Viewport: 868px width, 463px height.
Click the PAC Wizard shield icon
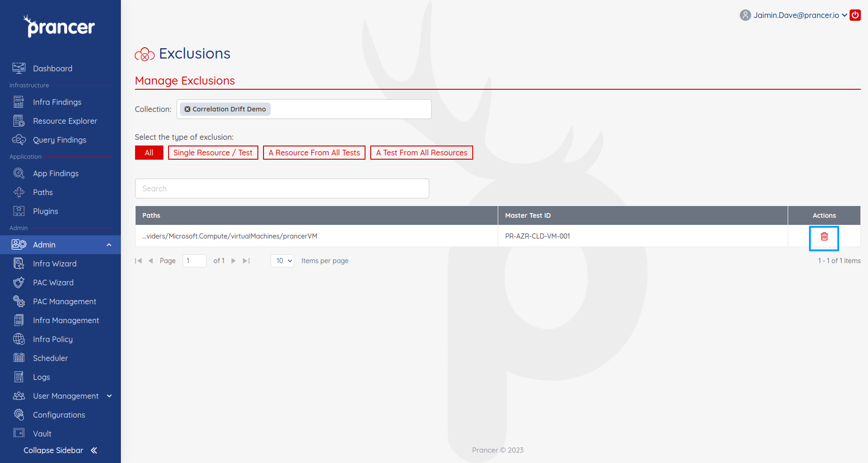tap(19, 283)
